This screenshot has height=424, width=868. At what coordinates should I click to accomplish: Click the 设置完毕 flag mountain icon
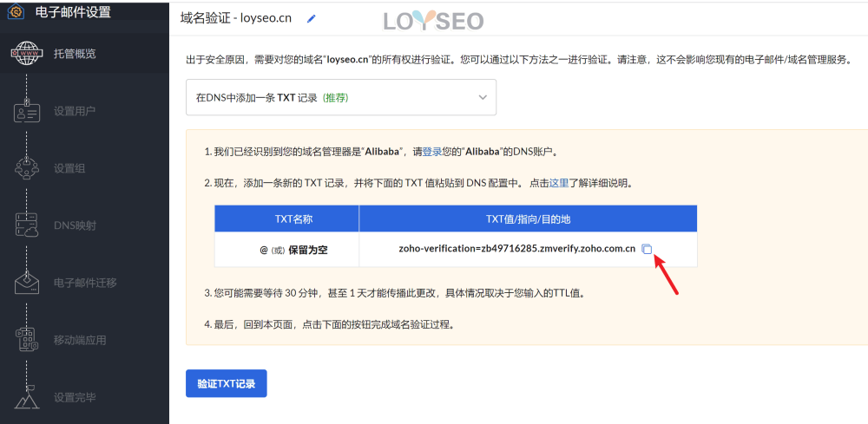(27, 395)
